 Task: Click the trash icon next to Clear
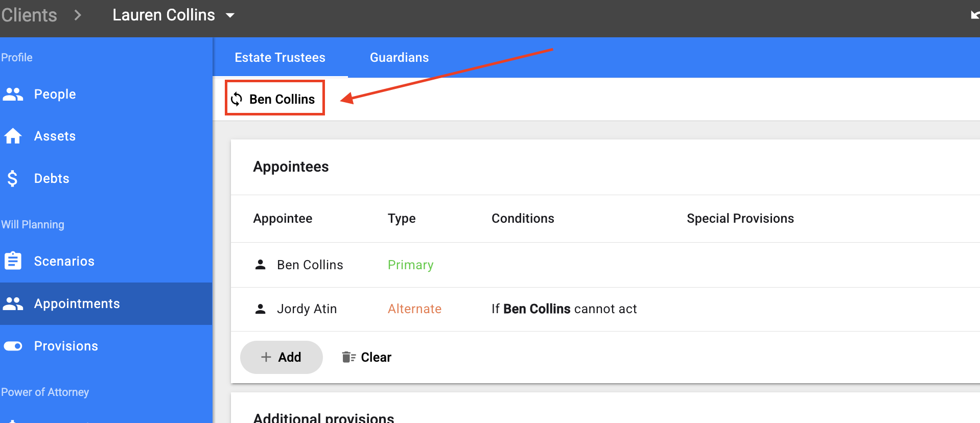pos(349,357)
